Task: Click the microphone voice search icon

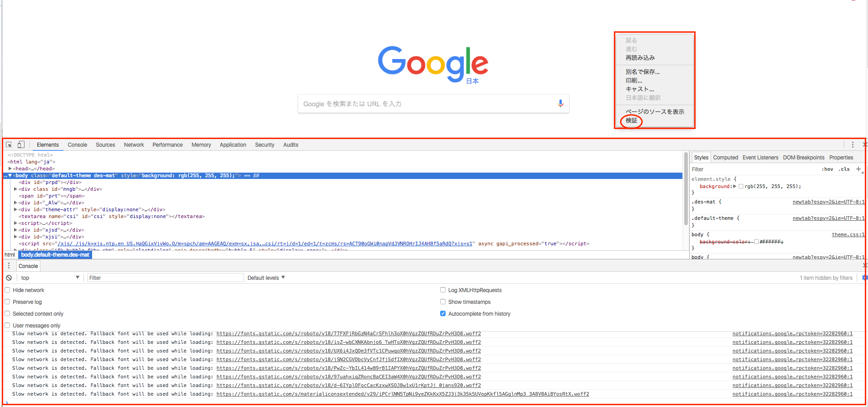Action: click(560, 104)
